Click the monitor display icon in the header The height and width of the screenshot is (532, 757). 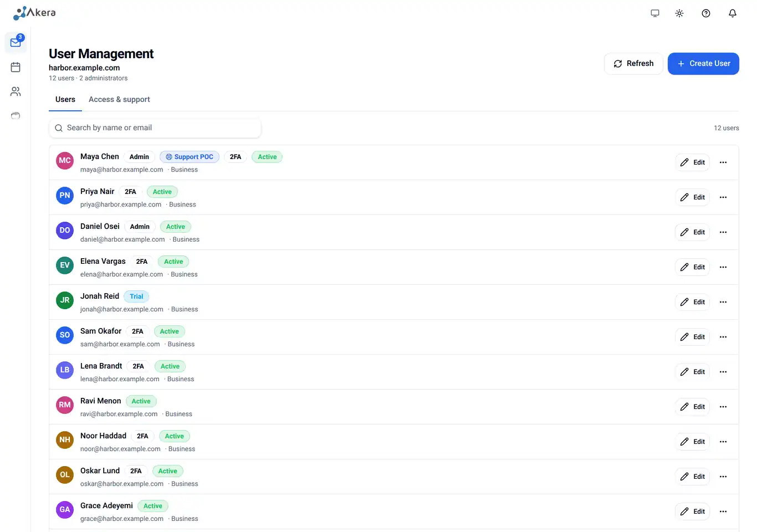point(655,13)
